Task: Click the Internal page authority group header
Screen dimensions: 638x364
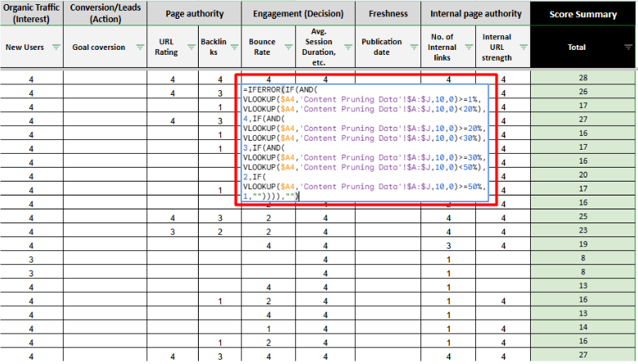Action: tap(475, 13)
